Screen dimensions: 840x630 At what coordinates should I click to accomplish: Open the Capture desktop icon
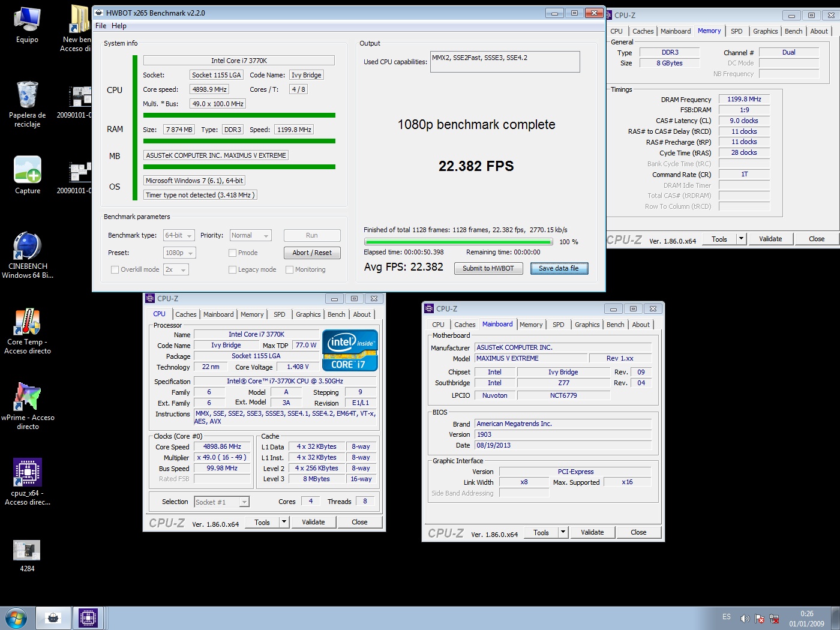tap(28, 175)
